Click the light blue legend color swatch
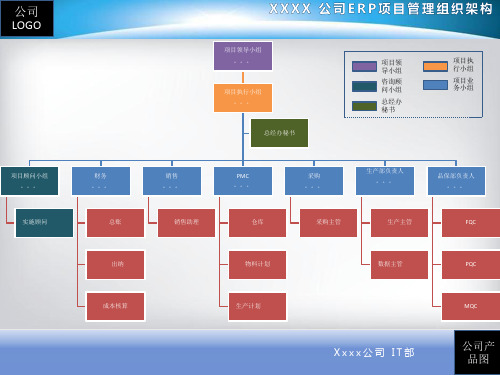This screenshot has height=375, width=500. pyautogui.click(x=435, y=85)
